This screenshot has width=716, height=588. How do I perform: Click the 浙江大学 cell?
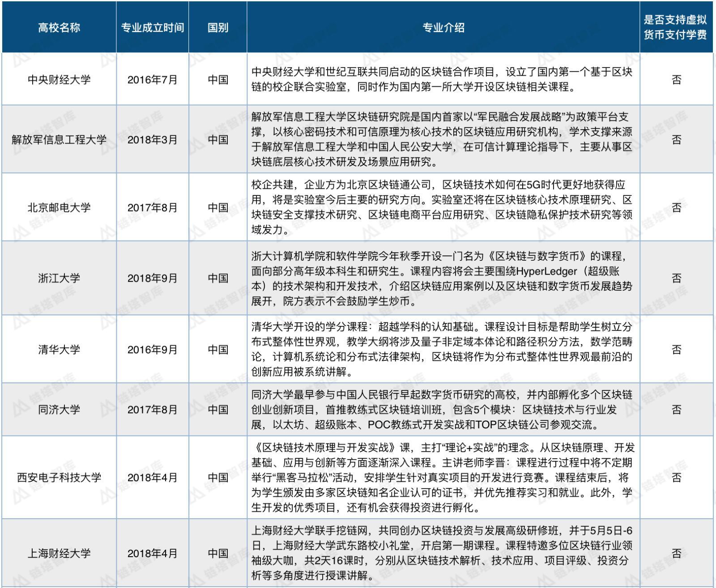coord(59,278)
